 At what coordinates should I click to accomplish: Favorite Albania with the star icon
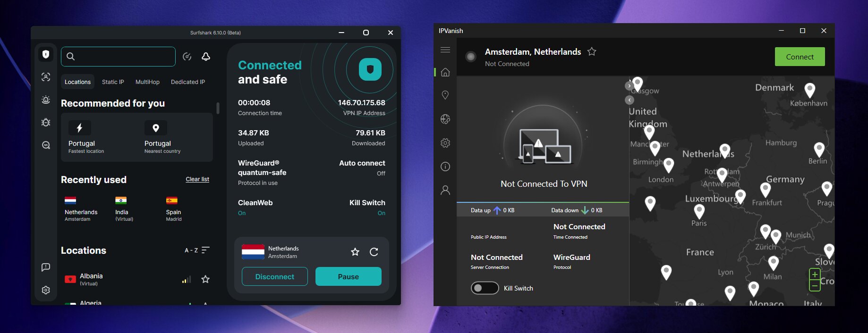tap(205, 279)
